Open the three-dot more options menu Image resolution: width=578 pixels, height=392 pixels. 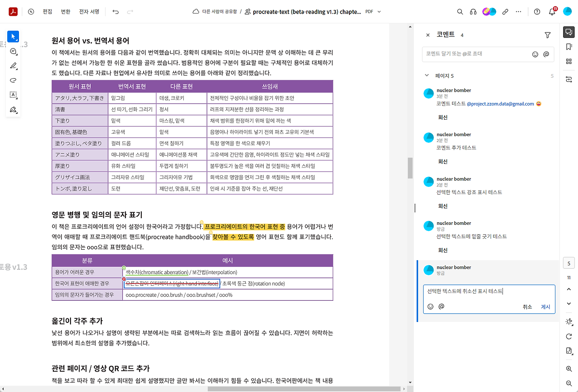click(x=518, y=12)
